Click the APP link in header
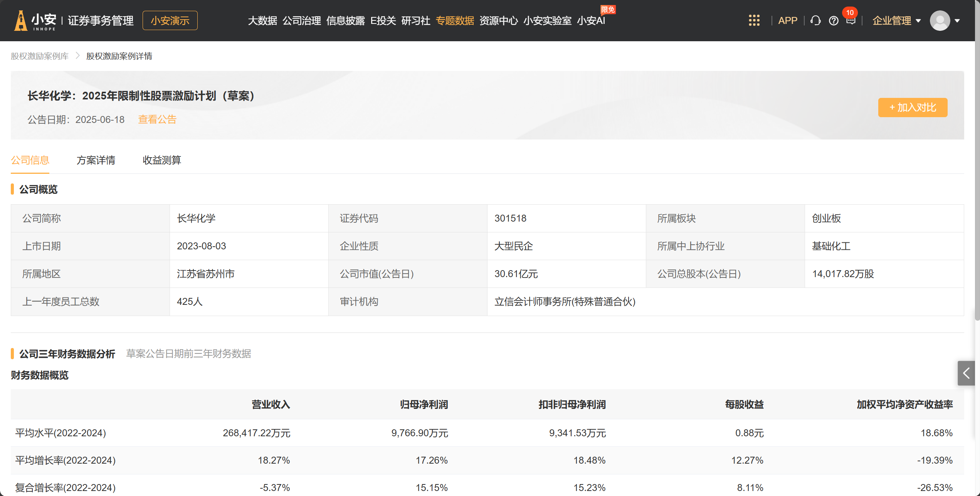Viewport: 980px width, 496px height. pos(788,20)
